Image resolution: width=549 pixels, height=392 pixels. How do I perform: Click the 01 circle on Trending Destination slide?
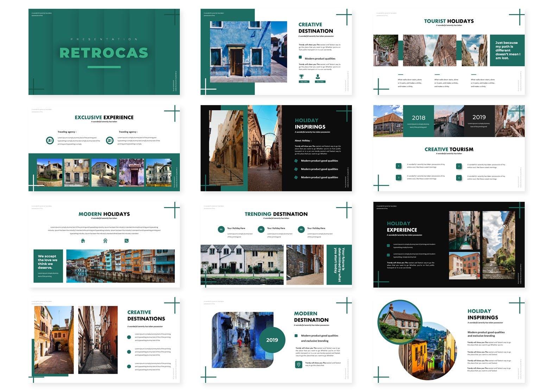[x=221, y=229]
